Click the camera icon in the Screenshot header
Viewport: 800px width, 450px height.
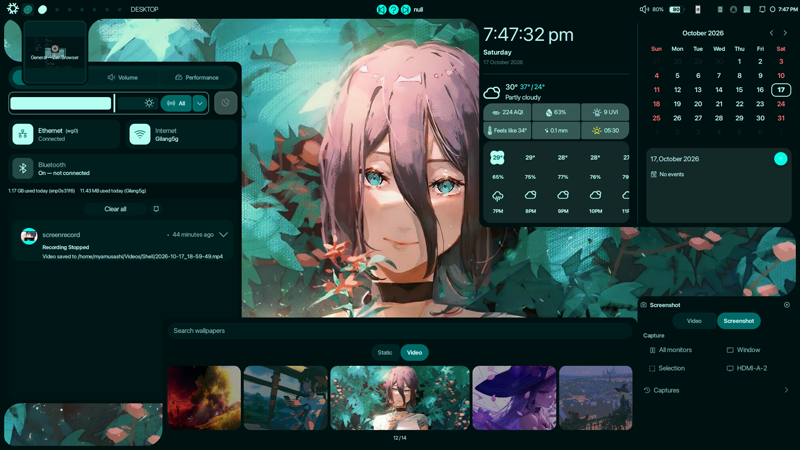[644, 305]
